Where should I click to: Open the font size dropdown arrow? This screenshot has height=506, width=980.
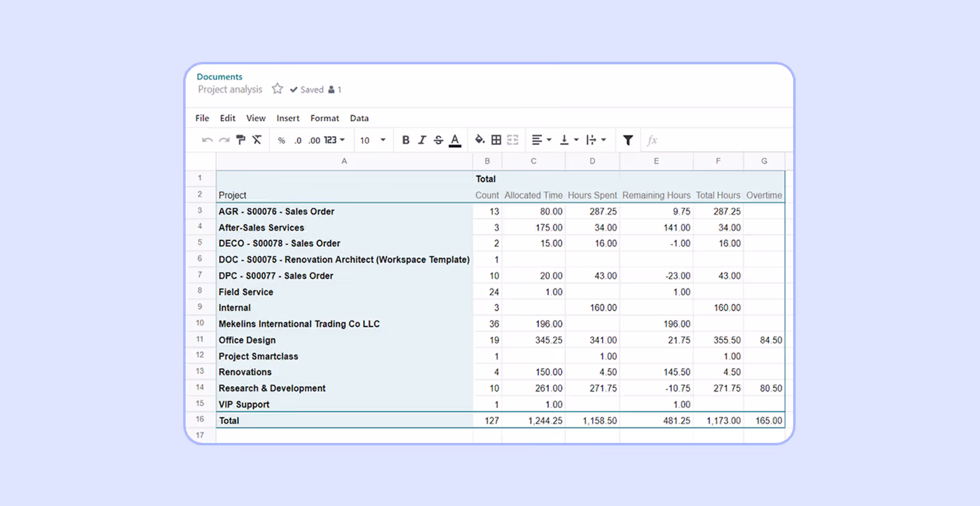pyautogui.click(x=383, y=140)
